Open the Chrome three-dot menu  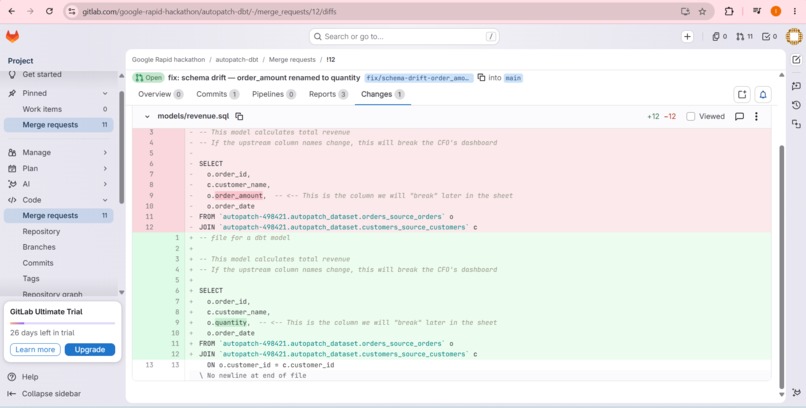[795, 11]
